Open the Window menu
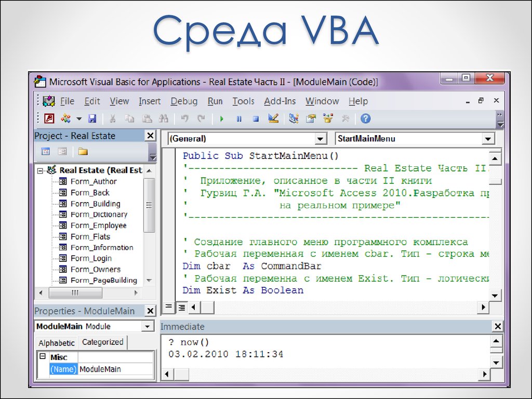The width and height of the screenshot is (532, 399). point(322,101)
